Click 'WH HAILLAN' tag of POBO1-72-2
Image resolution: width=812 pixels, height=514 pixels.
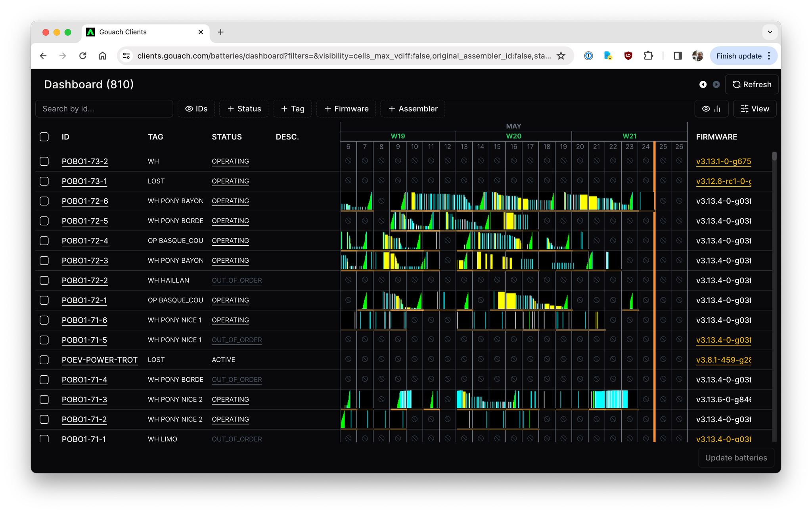coord(168,280)
